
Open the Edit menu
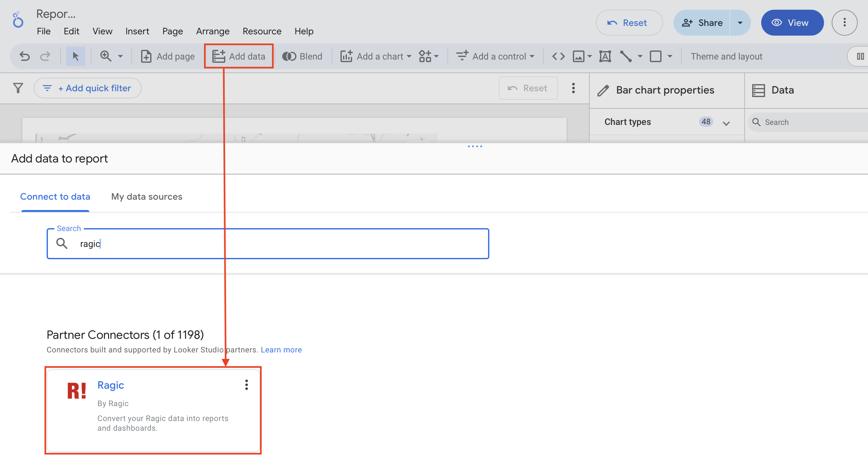[72, 31]
